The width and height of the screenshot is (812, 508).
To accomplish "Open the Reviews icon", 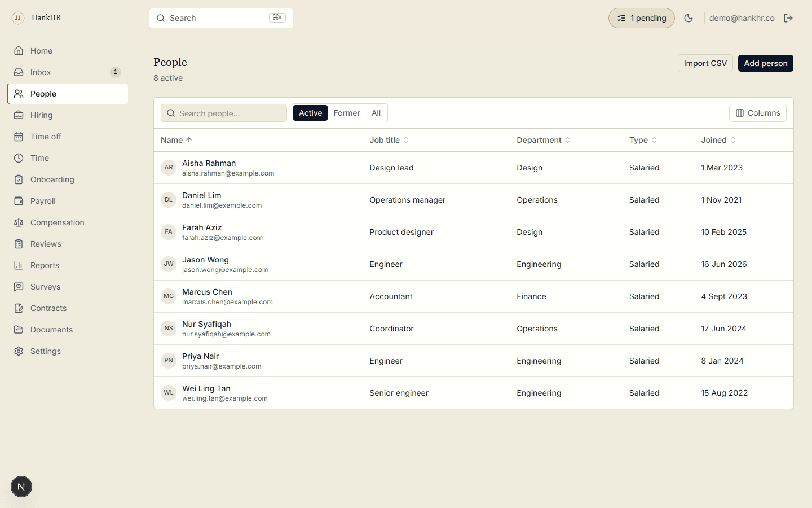I will 19,244.
